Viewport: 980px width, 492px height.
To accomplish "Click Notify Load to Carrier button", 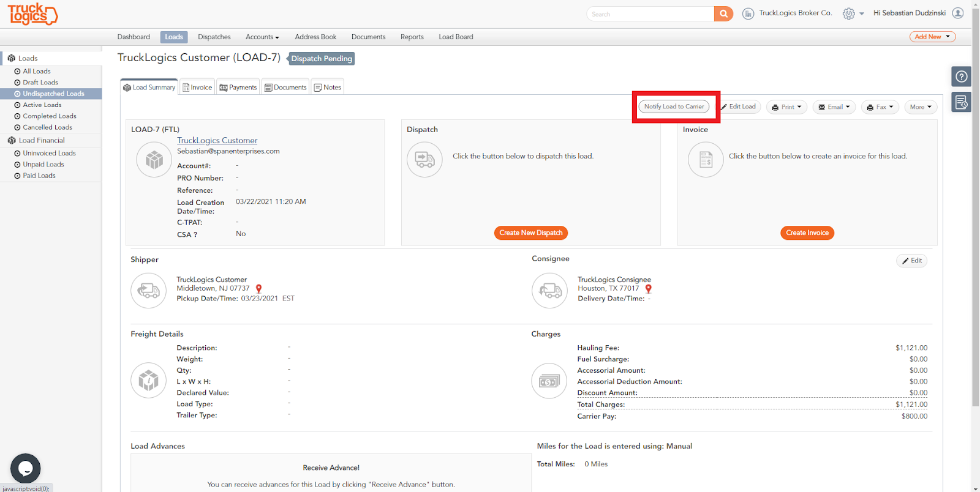I will tap(674, 106).
